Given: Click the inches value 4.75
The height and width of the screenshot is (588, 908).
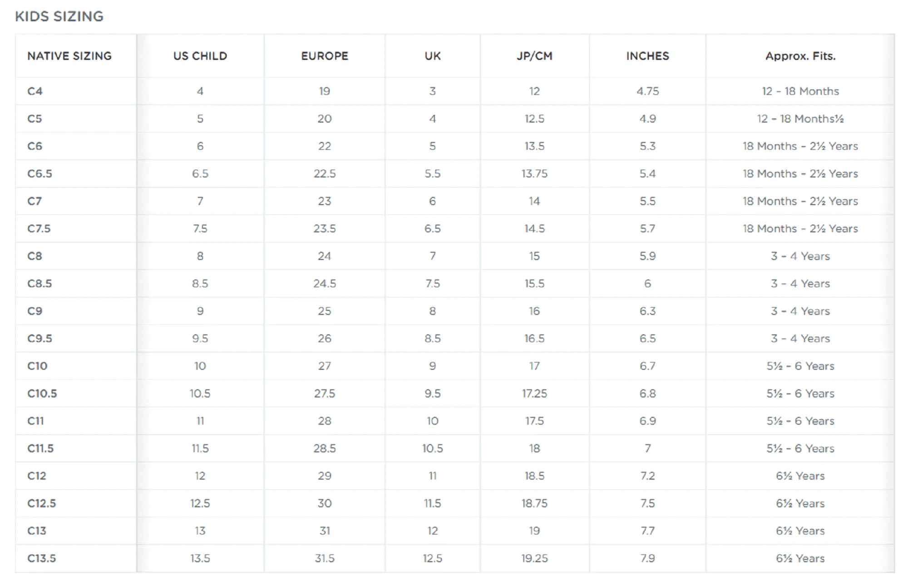Looking at the screenshot, I should coord(647,91).
